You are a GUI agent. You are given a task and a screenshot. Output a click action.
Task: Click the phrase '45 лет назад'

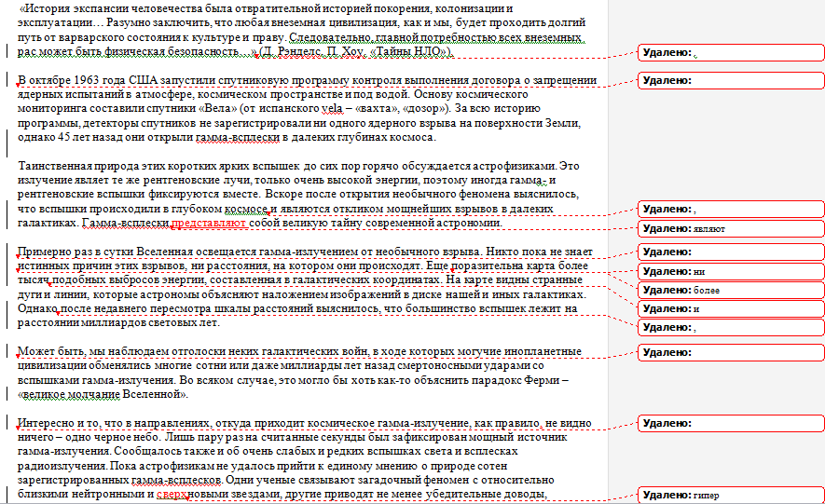[x=92, y=137]
